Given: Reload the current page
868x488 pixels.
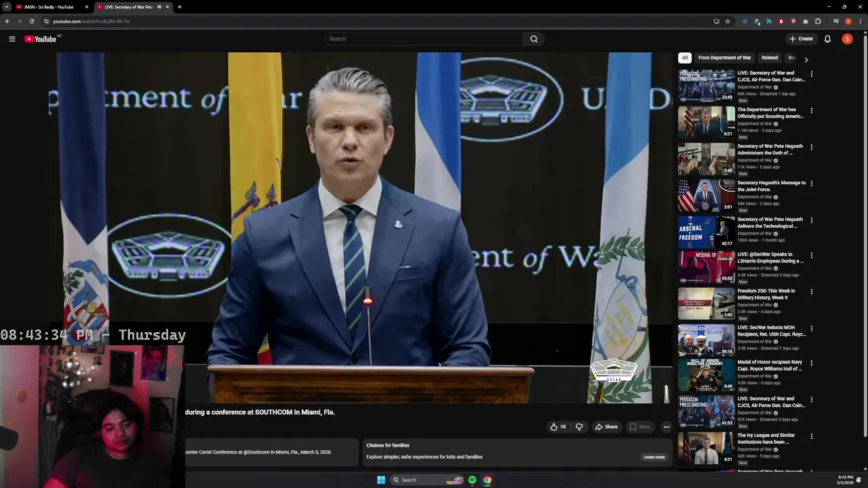Looking at the screenshot, I should coord(31,21).
